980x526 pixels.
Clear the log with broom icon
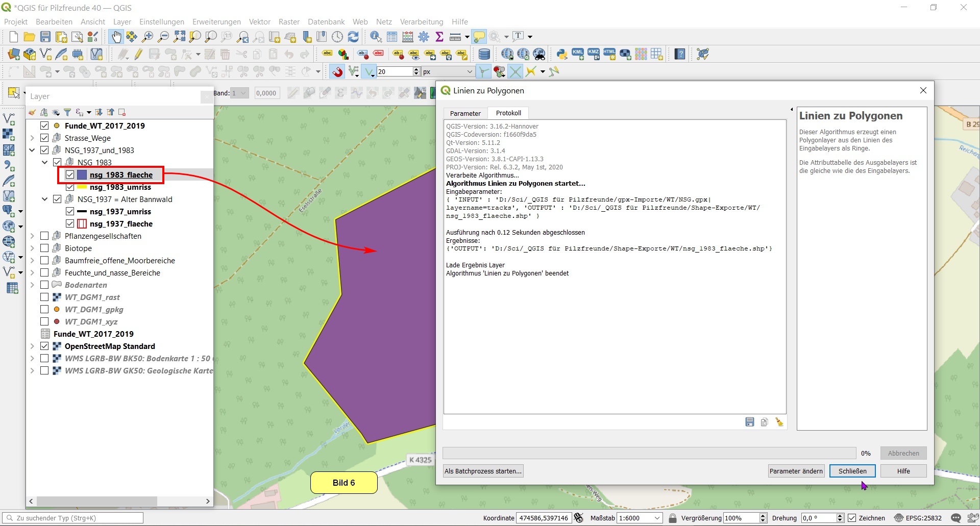(779, 422)
